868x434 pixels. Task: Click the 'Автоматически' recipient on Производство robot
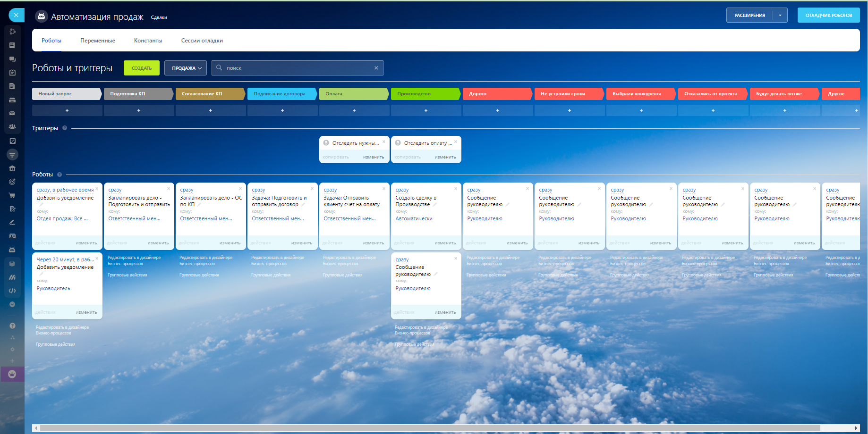[414, 218]
